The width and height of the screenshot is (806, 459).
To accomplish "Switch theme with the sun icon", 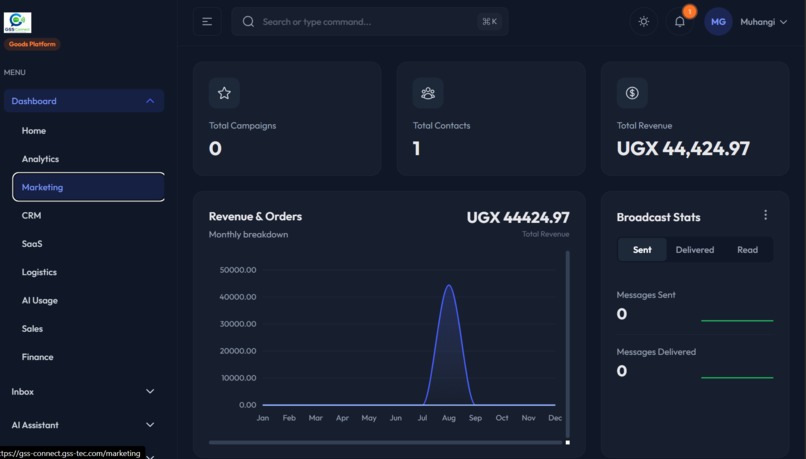I will 644,22.
